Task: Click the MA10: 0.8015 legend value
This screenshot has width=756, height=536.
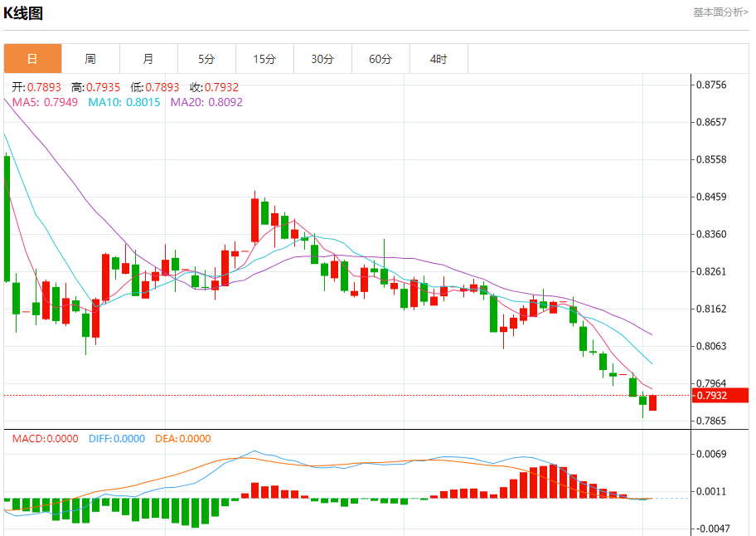Action: tap(124, 102)
